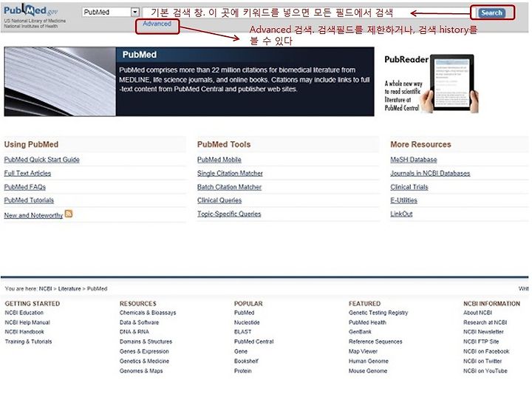Open the PubMed database dropdown arrow
Screen dimensions: 532x400
click(135, 13)
